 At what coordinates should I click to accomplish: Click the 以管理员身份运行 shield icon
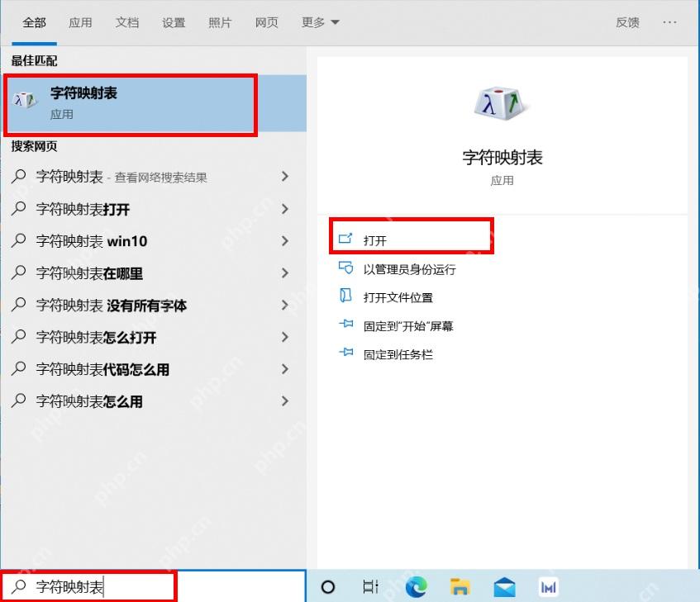[345, 268]
